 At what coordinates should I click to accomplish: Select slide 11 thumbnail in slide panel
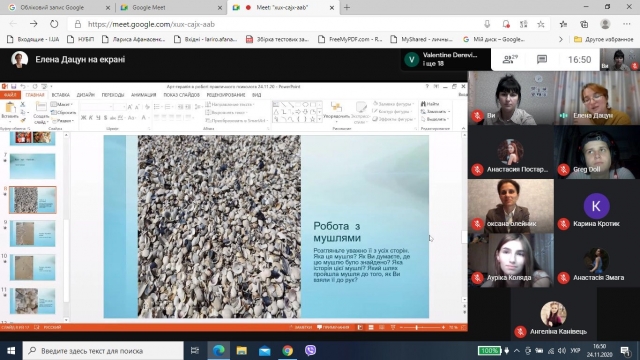pos(33,301)
